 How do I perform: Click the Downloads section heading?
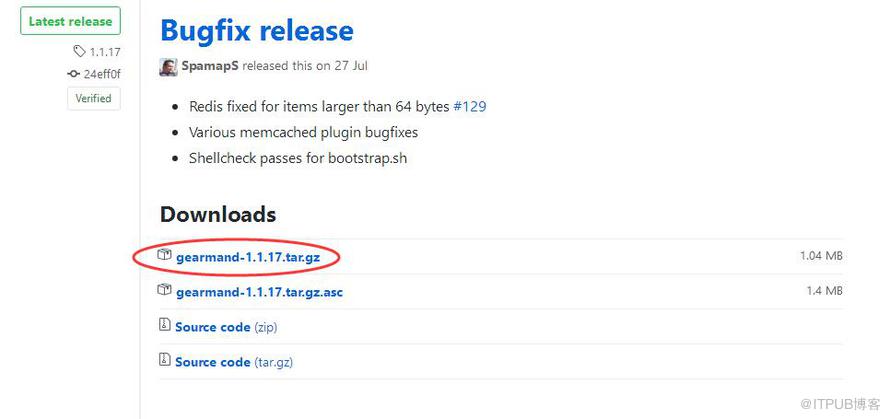[218, 215]
